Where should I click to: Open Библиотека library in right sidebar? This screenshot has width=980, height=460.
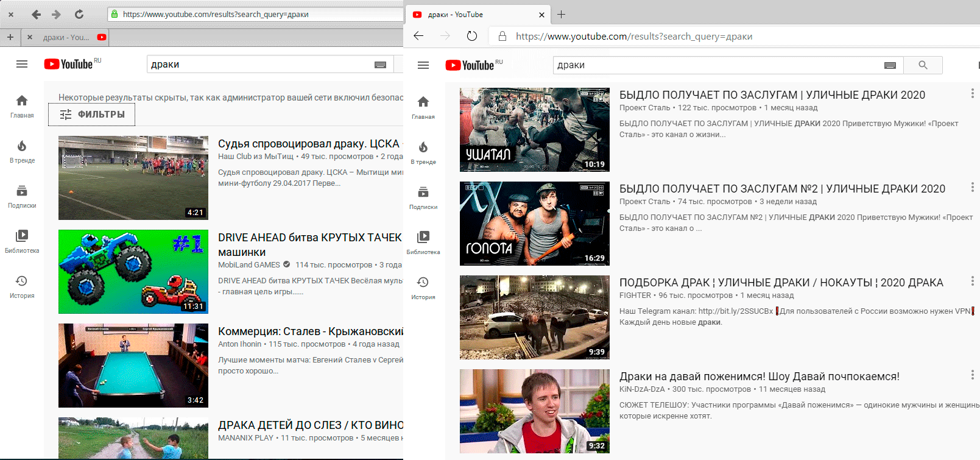pos(423,242)
